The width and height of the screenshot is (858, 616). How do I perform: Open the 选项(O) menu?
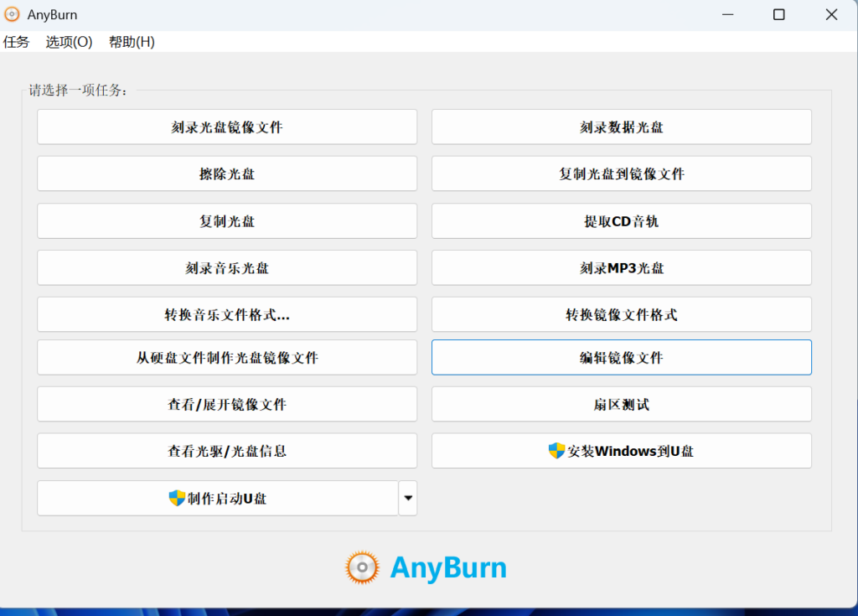69,42
